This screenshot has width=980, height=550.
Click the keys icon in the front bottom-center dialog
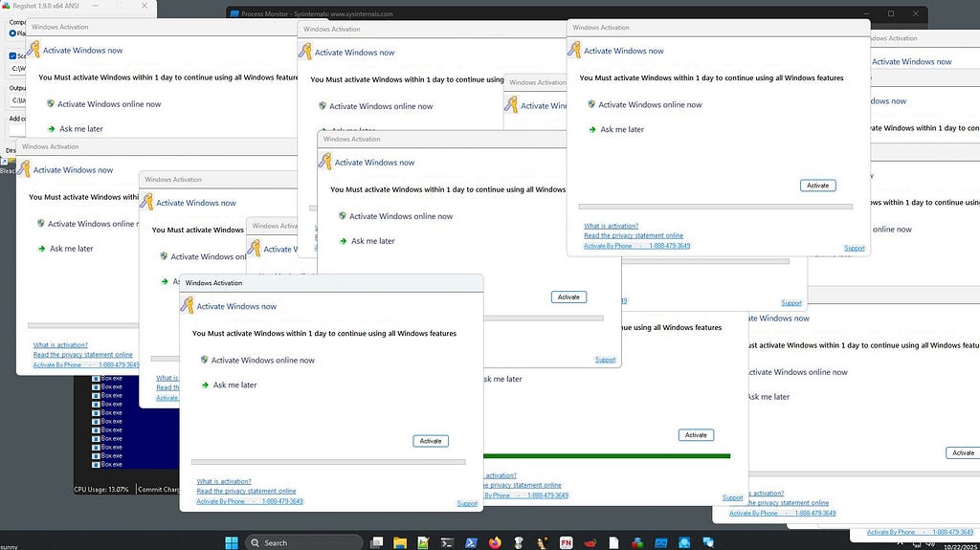point(187,305)
